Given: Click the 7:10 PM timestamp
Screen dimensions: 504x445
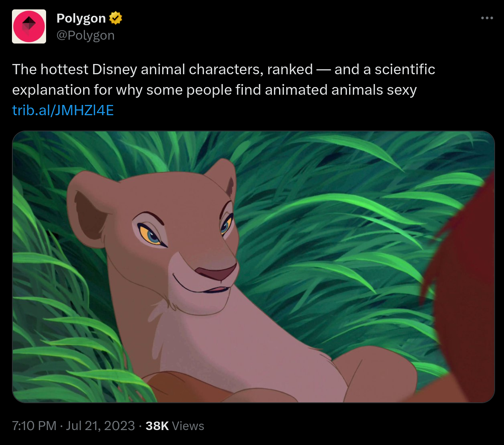Looking at the screenshot, I should click(34, 426).
